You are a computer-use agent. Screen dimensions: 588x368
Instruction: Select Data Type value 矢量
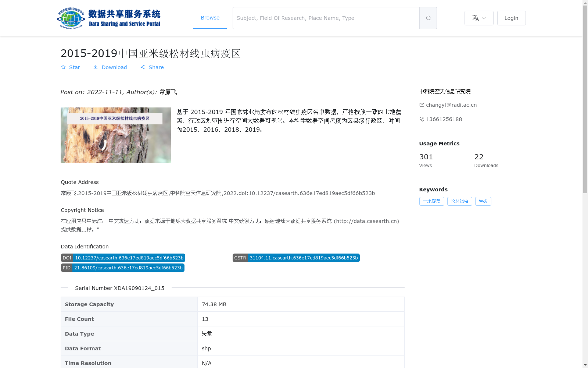(x=207, y=334)
